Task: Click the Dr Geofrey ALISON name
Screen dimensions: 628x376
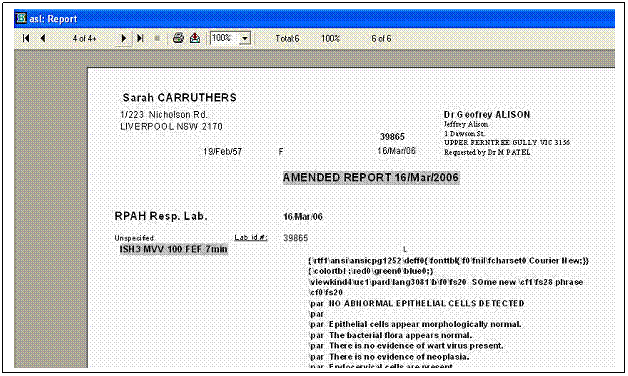Action: 487,115
